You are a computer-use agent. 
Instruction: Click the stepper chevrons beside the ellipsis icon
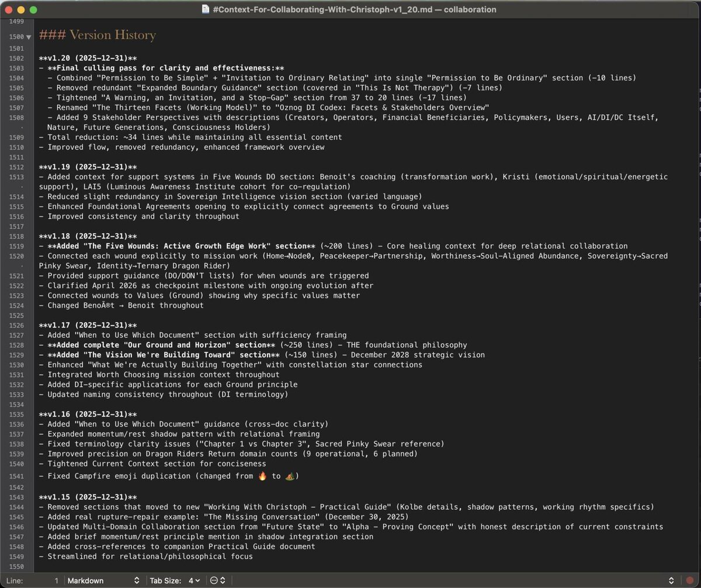pyautogui.click(x=223, y=580)
